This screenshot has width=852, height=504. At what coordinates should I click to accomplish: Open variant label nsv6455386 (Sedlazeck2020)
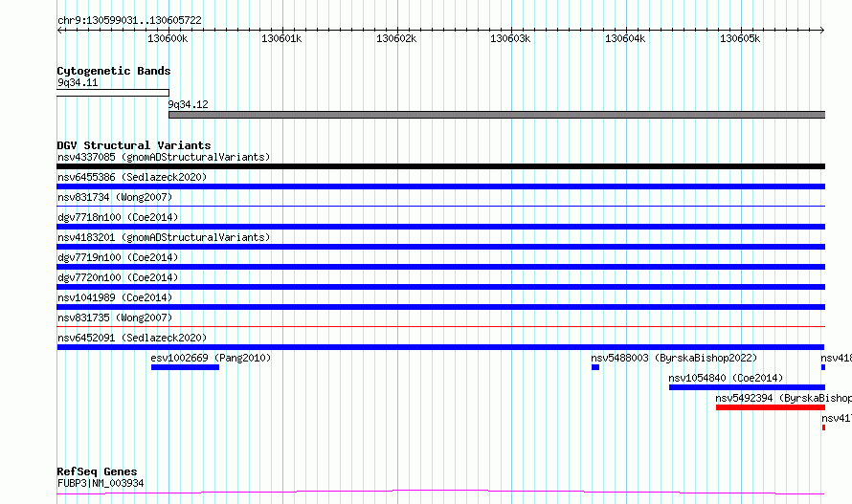132,177
